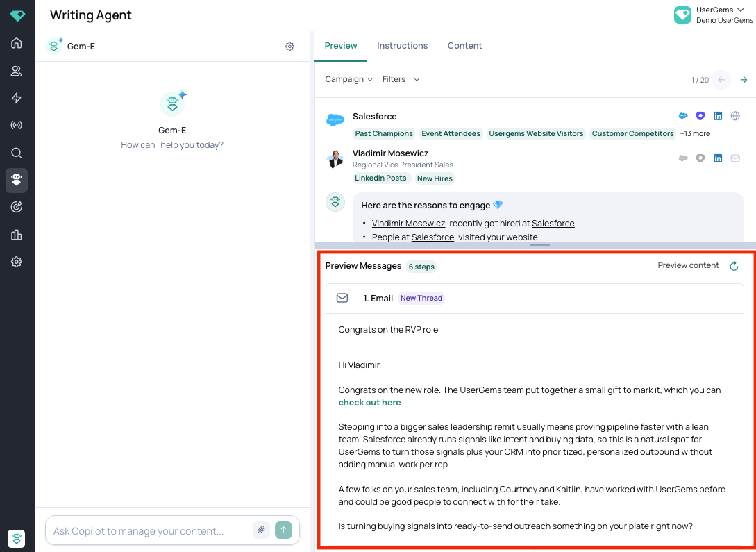
Task: Expand the '+13 more' tags
Action: pyautogui.click(x=695, y=133)
